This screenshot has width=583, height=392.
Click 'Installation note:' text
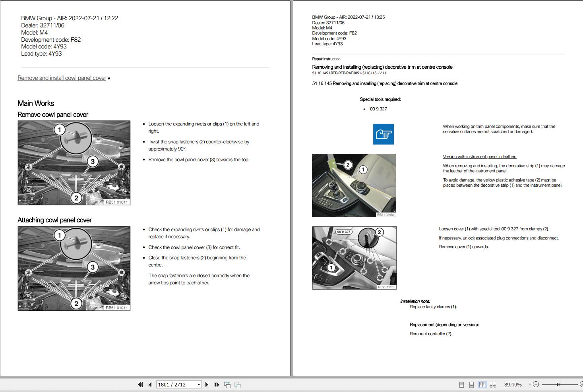(x=415, y=301)
